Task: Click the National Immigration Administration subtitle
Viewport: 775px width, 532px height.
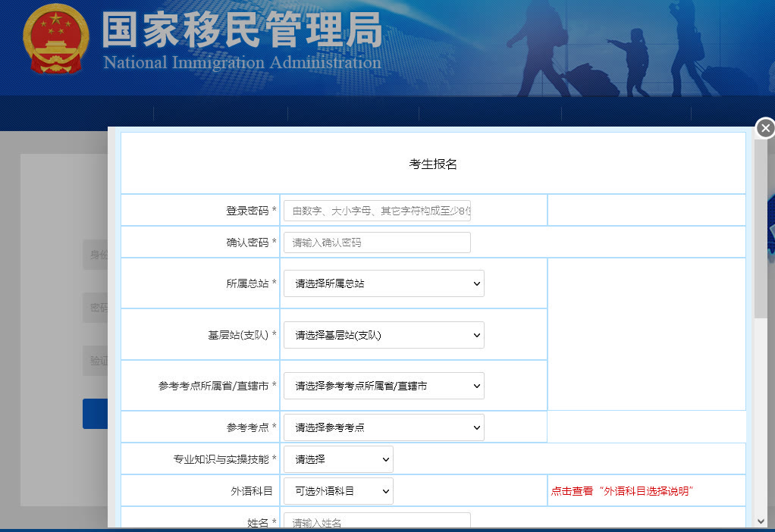Action: (242, 62)
